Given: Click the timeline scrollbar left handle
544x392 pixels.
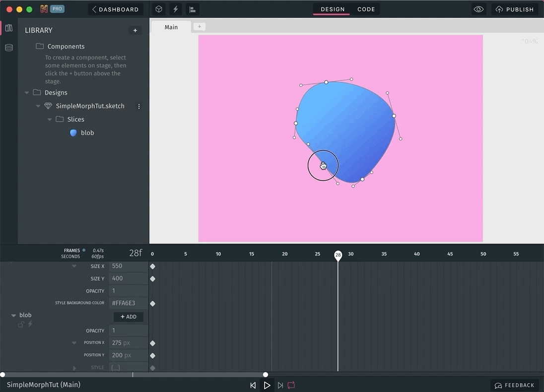Looking at the screenshot, I should (3, 375).
